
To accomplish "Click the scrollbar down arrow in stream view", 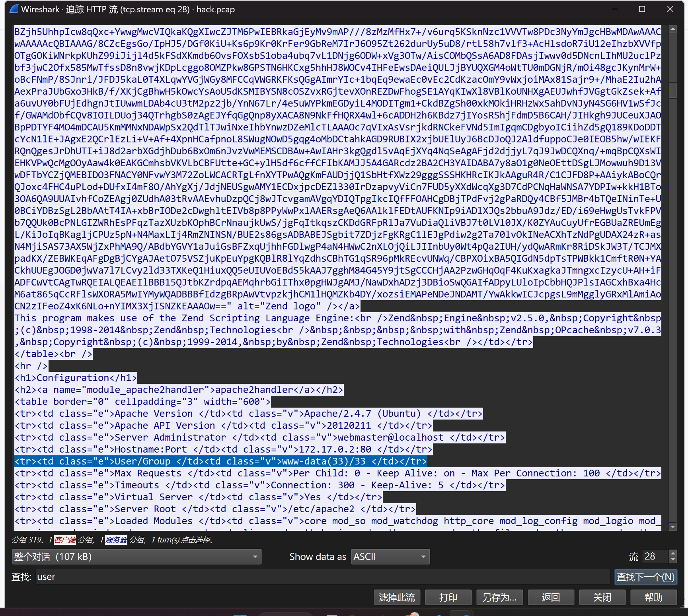I will tap(673, 527).
